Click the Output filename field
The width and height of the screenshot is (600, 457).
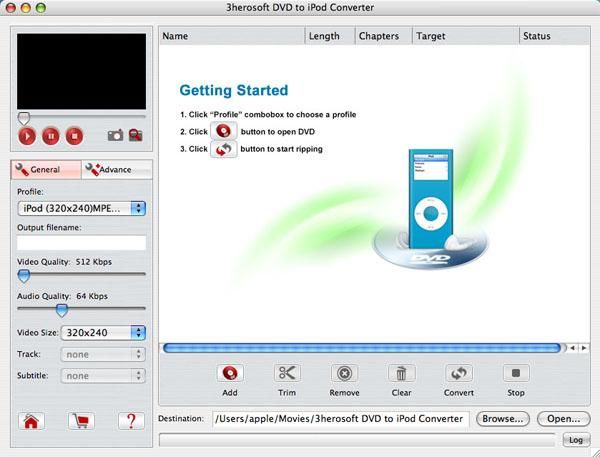[82, 243]
